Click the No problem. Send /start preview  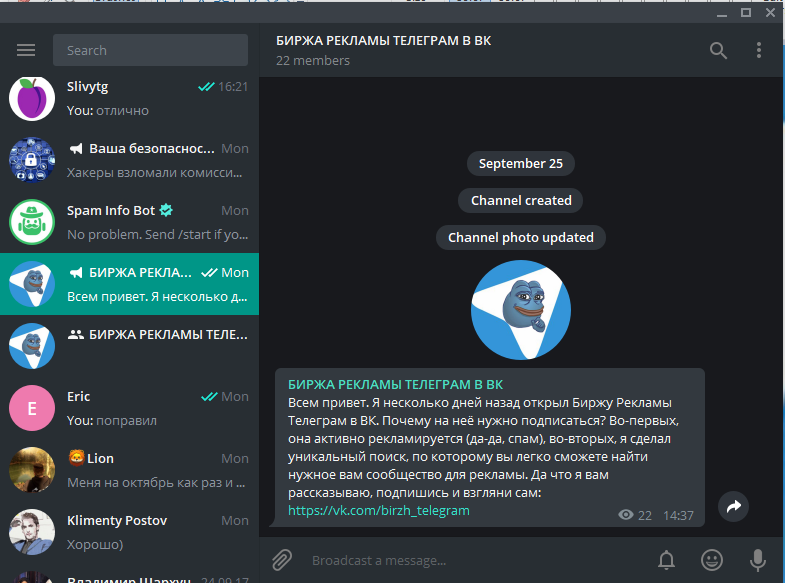(x=158, y=234)
